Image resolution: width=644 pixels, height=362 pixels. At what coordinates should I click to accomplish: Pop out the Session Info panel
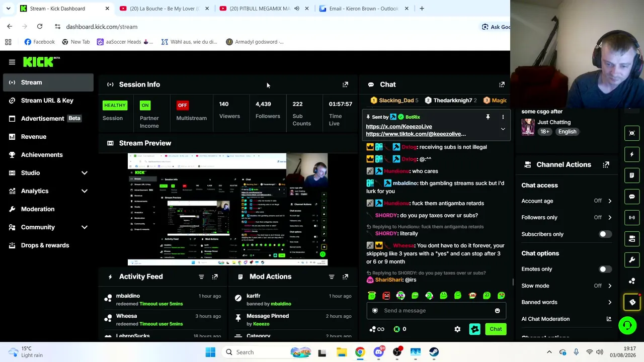tap(345, 84)
